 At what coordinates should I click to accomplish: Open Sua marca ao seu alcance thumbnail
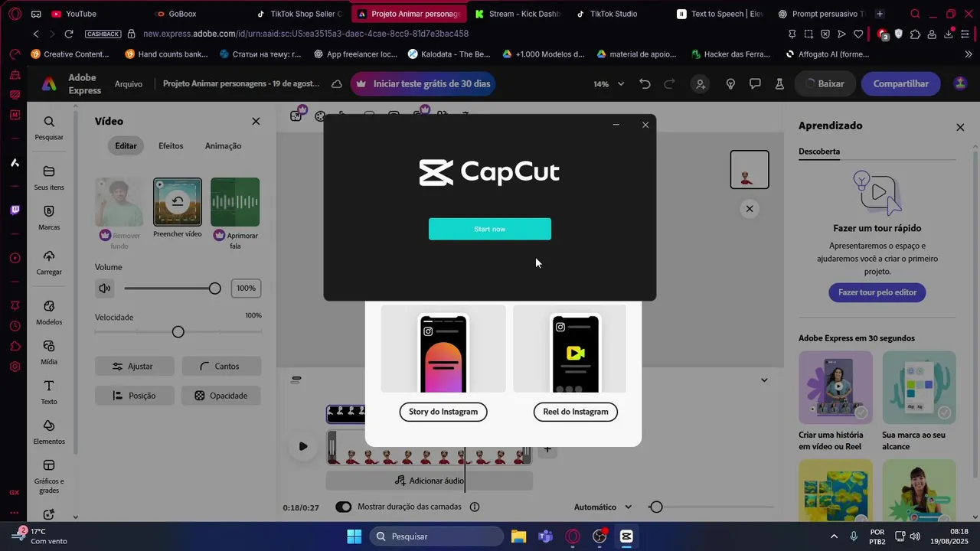[919, 387]
